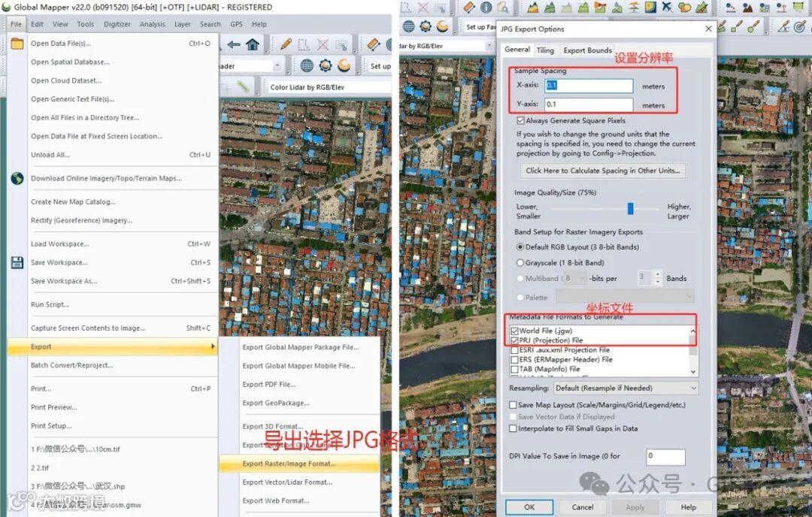The height and width of the screenshot is (517, 812).
Task: Click the home view icon in left window toolbar
Action: point(253,45)
